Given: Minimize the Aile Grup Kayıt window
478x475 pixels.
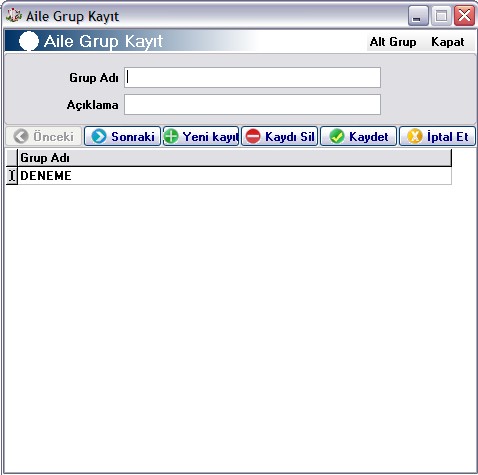Looking at the screenshot, I should click(418, 16).
